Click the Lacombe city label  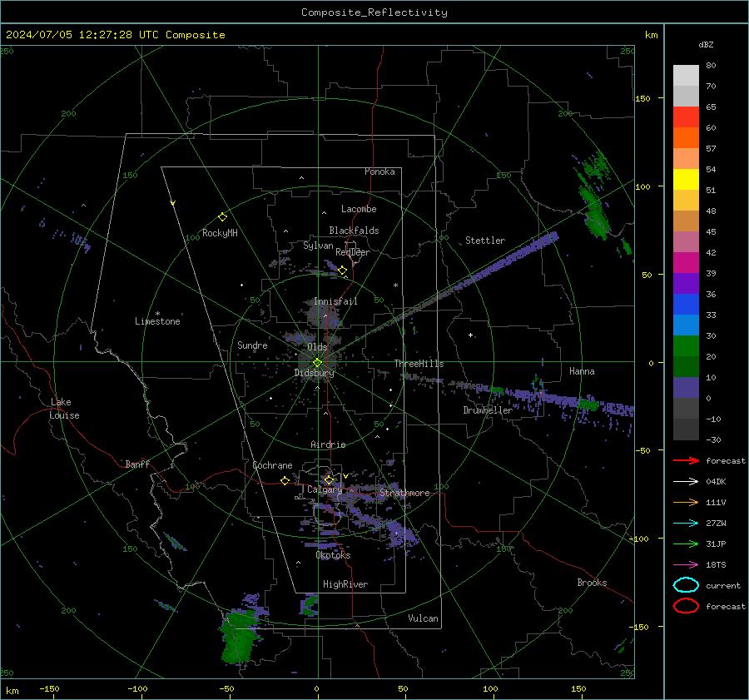coord(359,209)
